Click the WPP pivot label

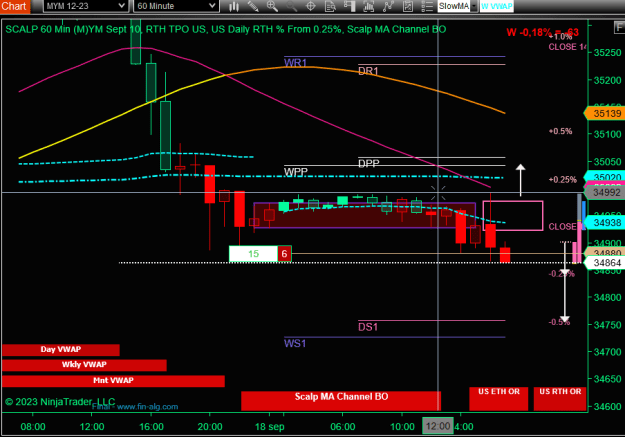(x=296, y=172)
